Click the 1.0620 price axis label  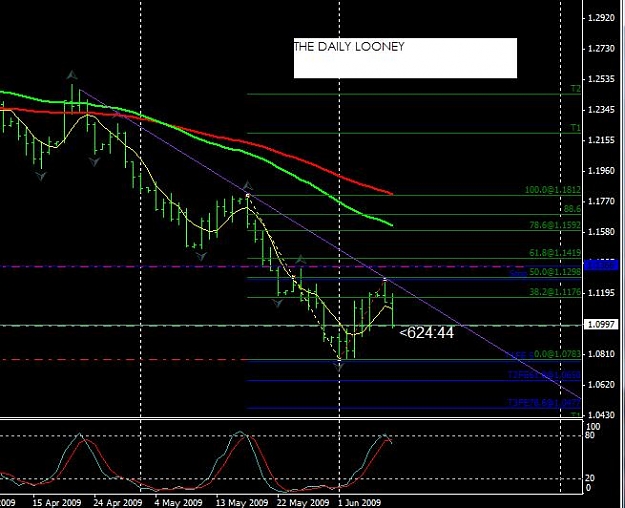(x=601, y=385)
